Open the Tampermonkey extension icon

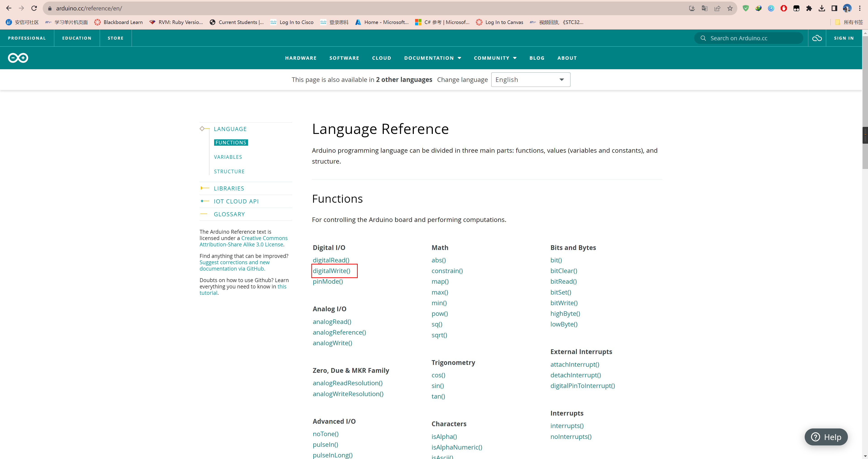[x=797, y=8]
